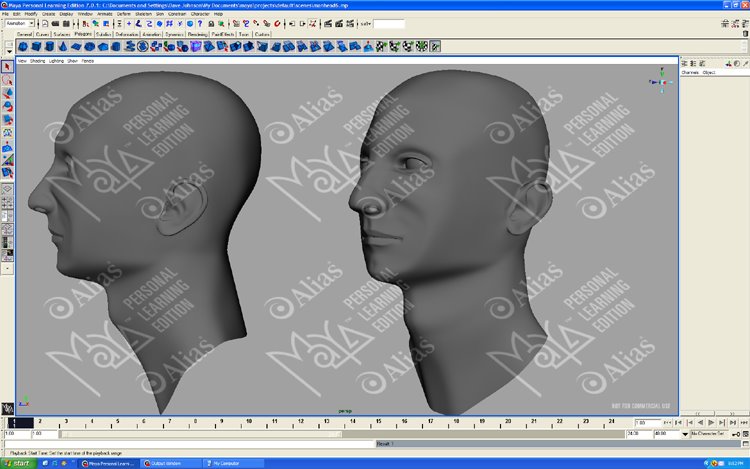Select the Lasso tool in toolbox
The height and width of the screenshot is (469, 750).
click(7, 80)
